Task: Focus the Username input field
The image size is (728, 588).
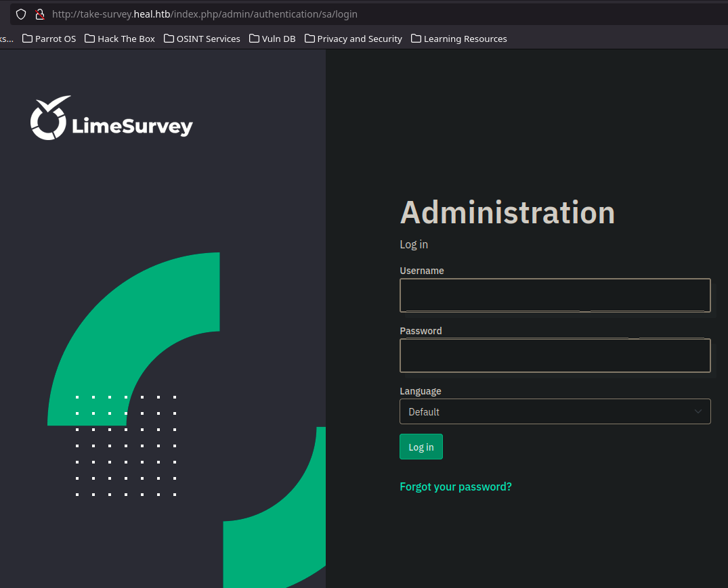Action: coord(555,296)
